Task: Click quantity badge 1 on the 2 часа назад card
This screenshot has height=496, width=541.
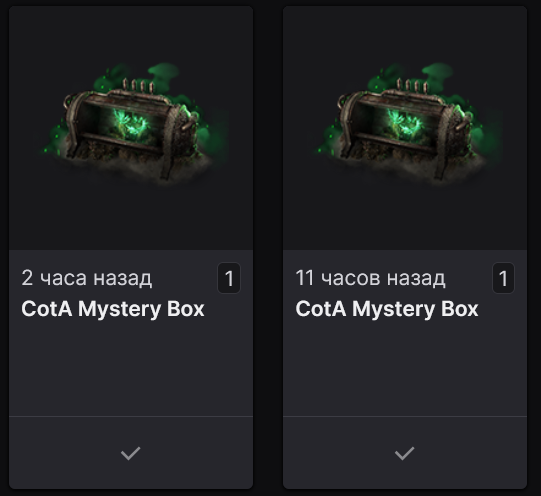Action: coord(229,278)
